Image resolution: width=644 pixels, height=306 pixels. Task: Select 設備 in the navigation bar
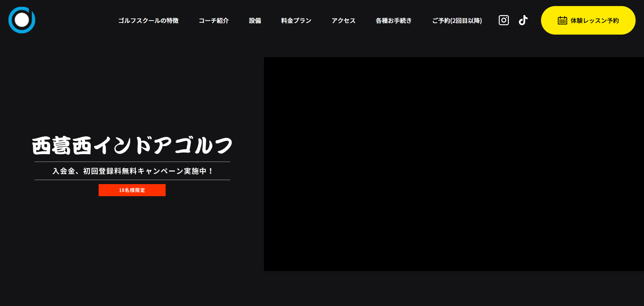(255, 21)
